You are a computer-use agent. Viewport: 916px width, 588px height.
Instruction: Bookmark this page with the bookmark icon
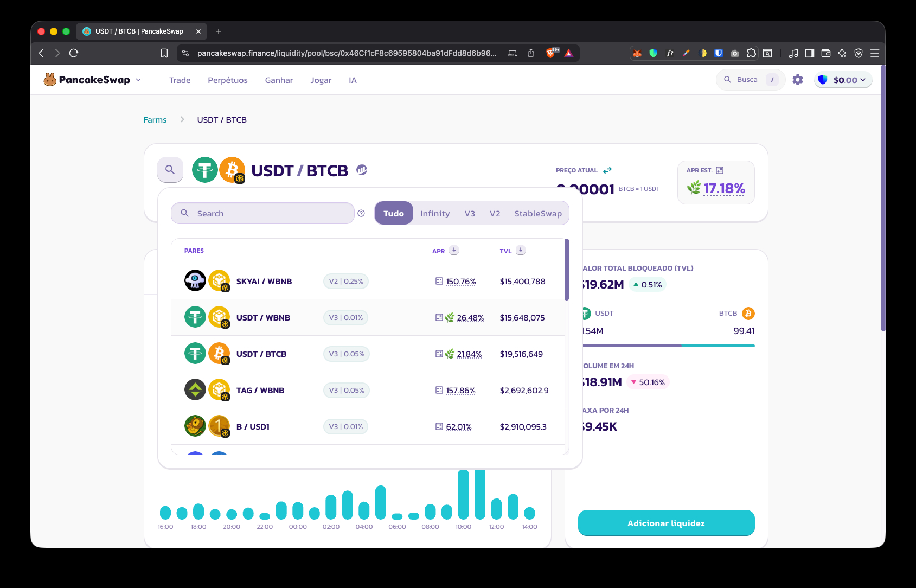[164, 53]
